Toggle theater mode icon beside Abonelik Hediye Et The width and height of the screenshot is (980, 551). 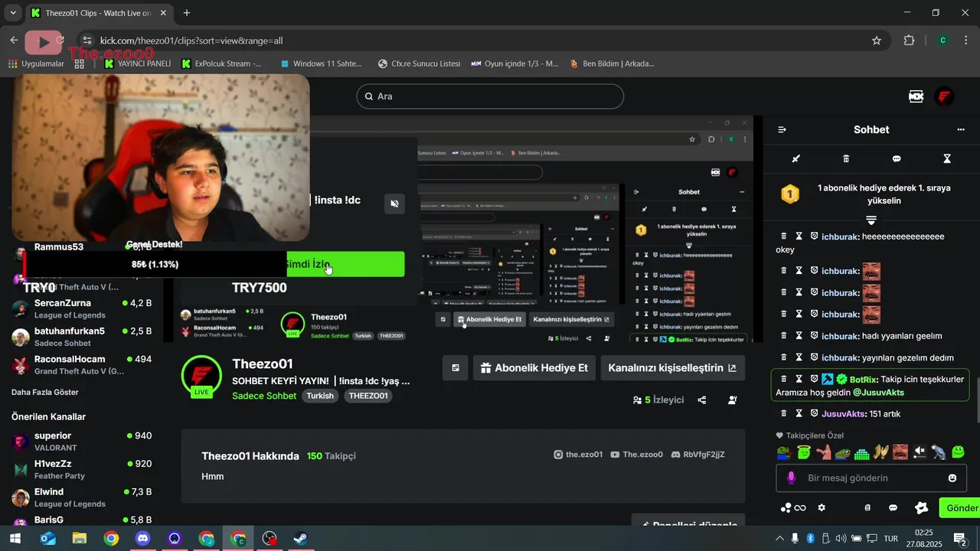tap(456, 368)
